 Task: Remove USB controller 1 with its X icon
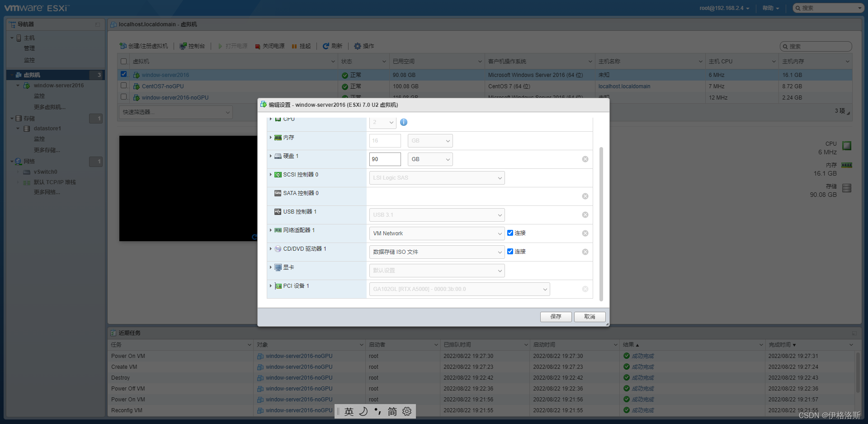click(x=585, y=215)
